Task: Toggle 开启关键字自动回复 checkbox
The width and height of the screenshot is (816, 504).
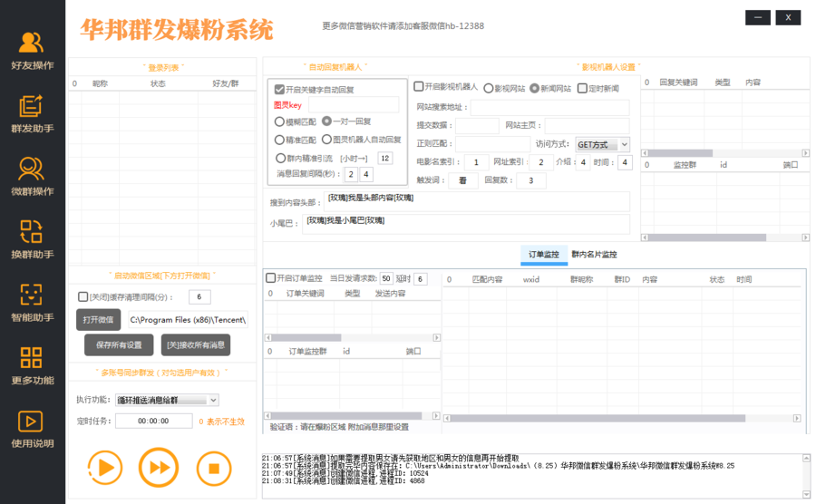Action: [x=279, y=90]
